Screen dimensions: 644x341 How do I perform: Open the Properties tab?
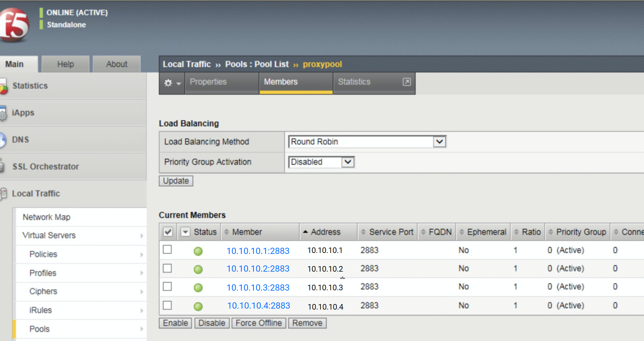[222, 83]
